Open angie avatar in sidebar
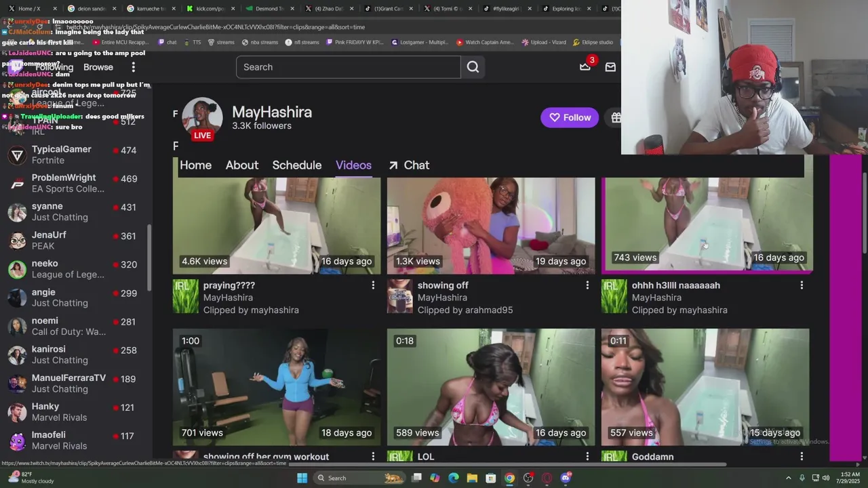Viewport: 868px width, 488px height. coord(17,298)
